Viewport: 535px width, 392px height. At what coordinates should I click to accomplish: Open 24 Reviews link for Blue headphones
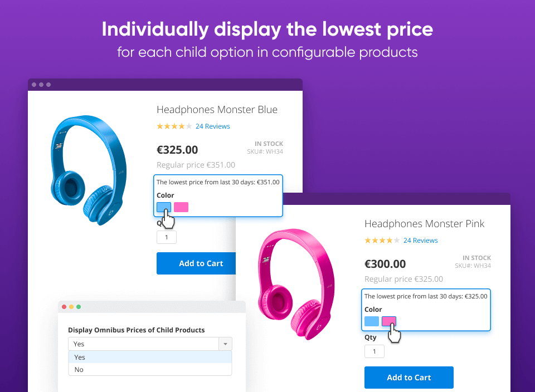(x=212, y=126)
